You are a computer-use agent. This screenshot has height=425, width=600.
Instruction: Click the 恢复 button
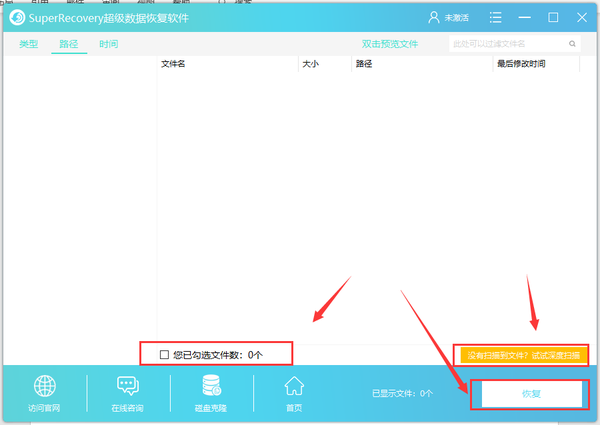[532, 394]
